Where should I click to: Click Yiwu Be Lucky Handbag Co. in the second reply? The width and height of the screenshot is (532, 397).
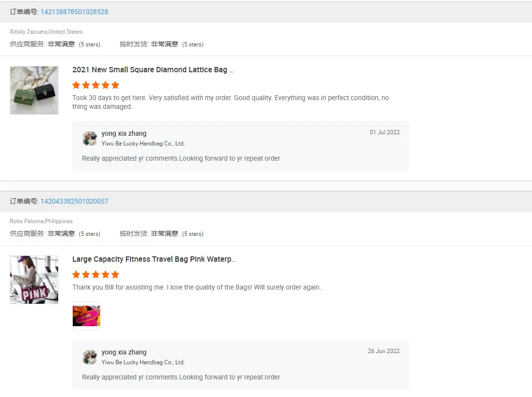pyautogui.click(x=143, y=362)
